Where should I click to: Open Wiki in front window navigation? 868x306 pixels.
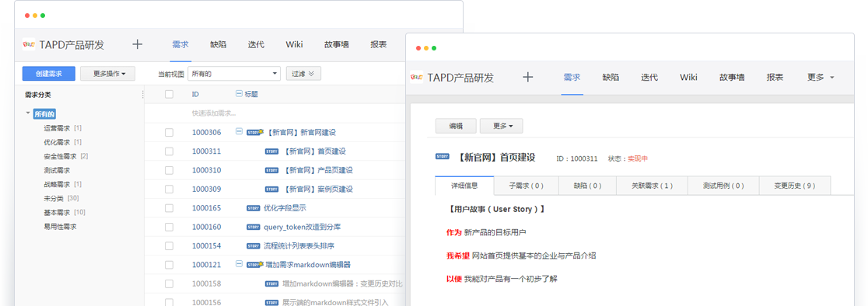coord(688,78)
